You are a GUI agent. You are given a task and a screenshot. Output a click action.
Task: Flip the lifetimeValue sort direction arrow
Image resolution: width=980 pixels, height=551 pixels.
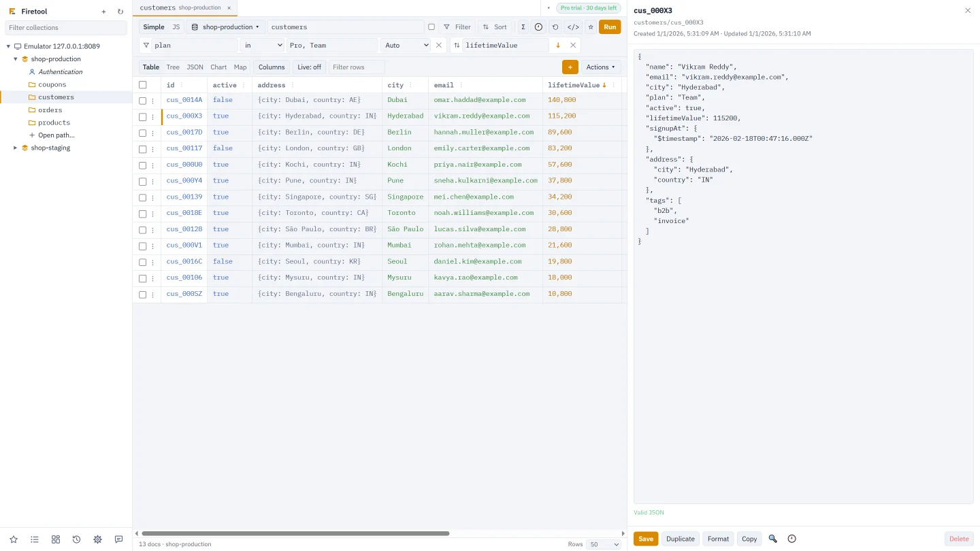pyautogui.click(x=558, y=46)
